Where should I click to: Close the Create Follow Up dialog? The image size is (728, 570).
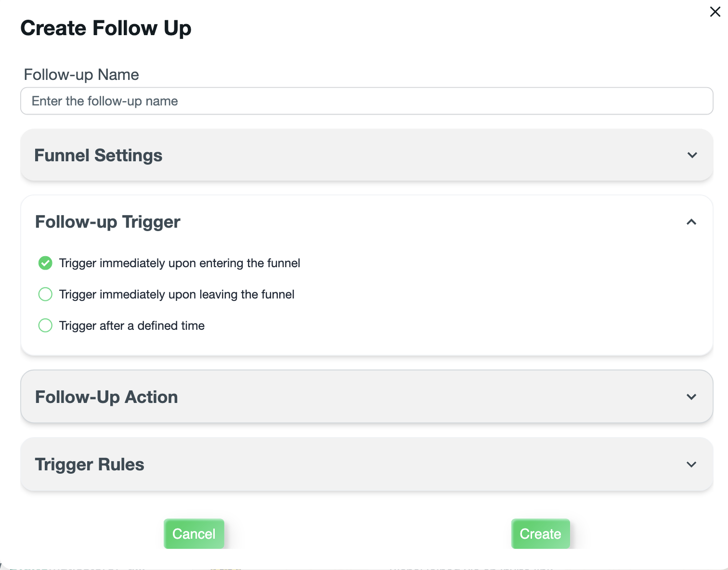[715, 12]
